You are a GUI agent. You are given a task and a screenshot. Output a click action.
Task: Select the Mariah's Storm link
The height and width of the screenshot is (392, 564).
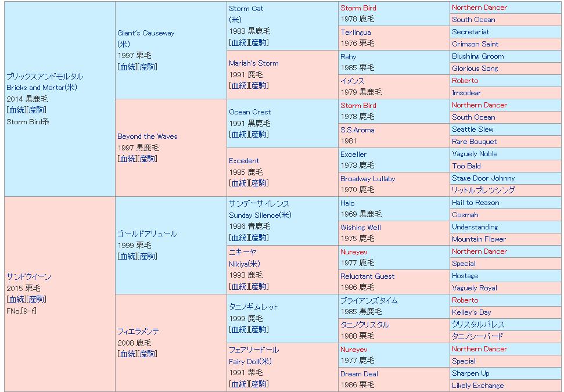click(x=254, y=63)
